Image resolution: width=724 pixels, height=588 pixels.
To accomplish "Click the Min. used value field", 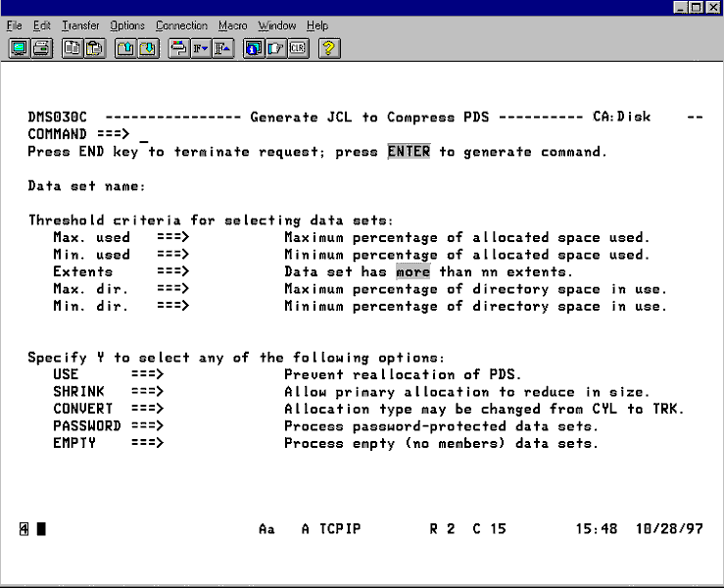I will coord(234,255).
